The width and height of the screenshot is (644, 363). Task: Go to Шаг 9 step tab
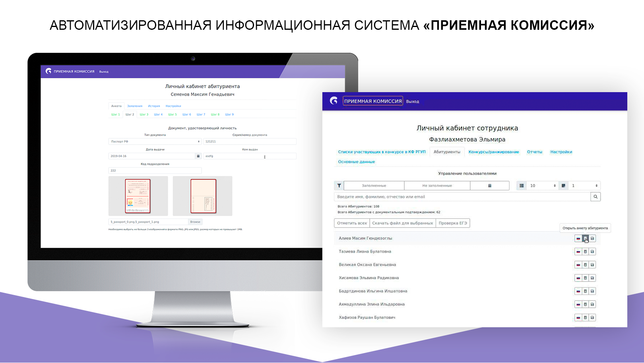229,114
